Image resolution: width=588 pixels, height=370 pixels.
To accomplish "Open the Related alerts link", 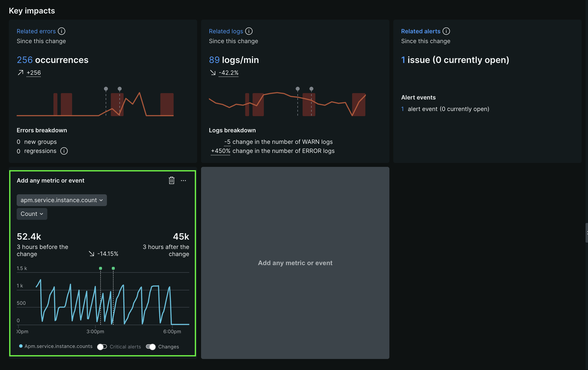I will [x=421, y=31].
